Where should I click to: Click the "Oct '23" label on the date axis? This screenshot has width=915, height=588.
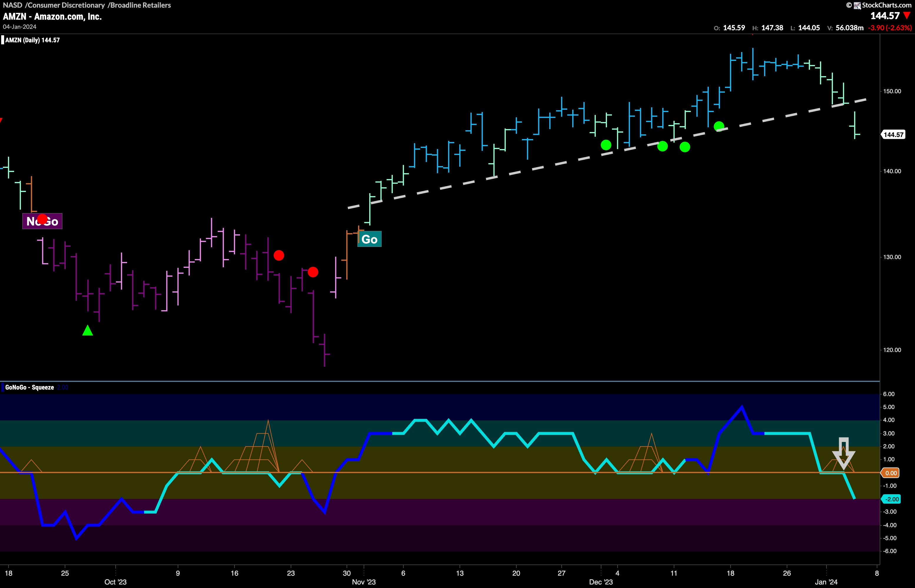point(115,582)
